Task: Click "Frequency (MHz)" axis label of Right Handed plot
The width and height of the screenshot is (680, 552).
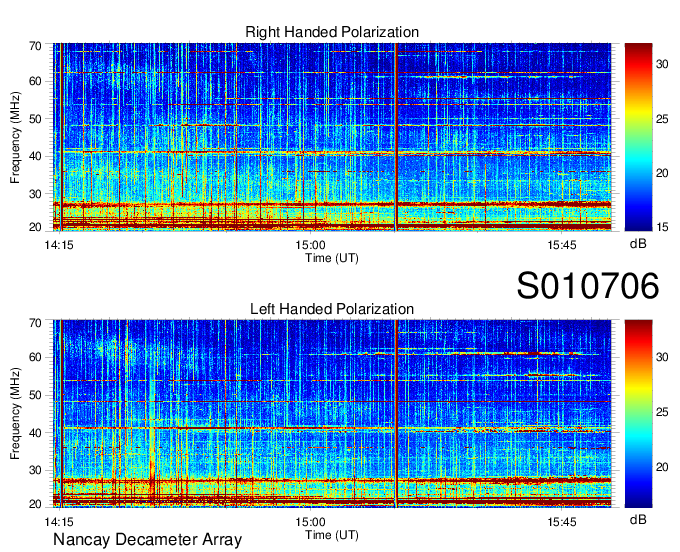Action: tap(15, 137)
